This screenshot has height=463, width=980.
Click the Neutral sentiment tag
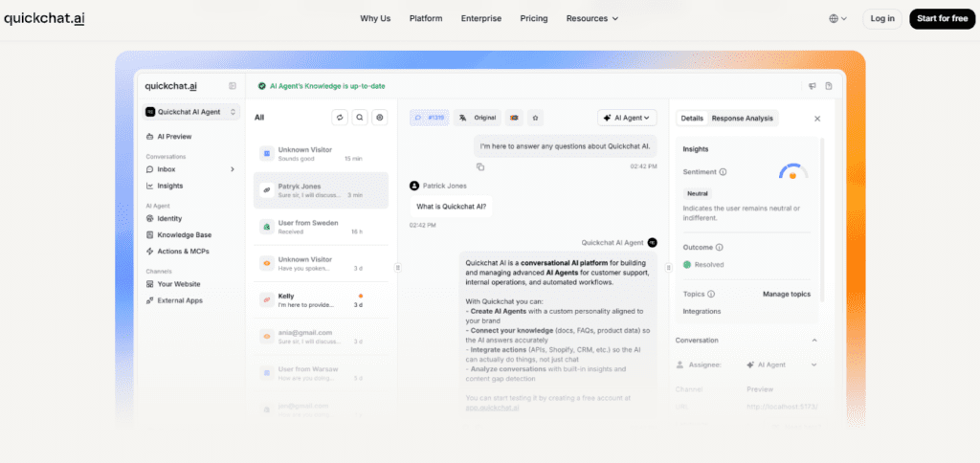click(698, 193)
